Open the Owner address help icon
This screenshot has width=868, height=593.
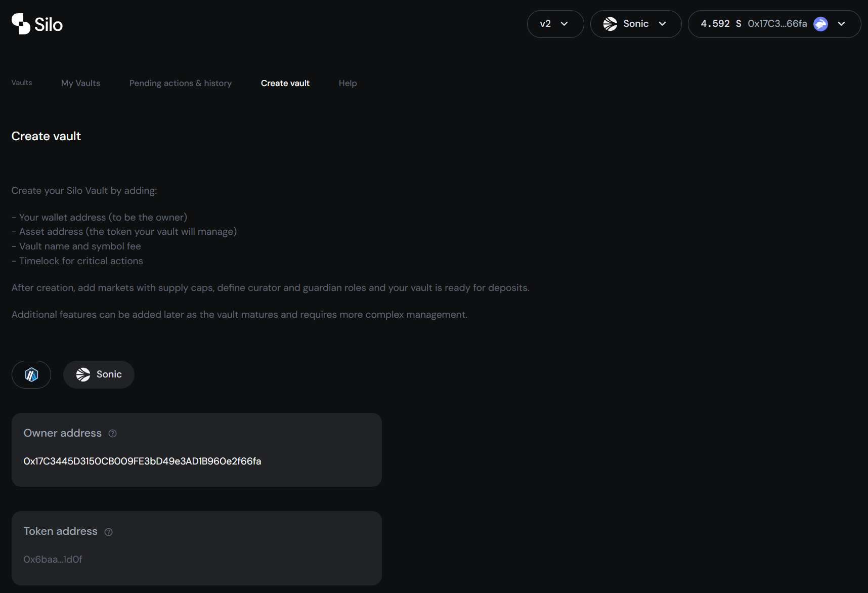coord(112,433)
